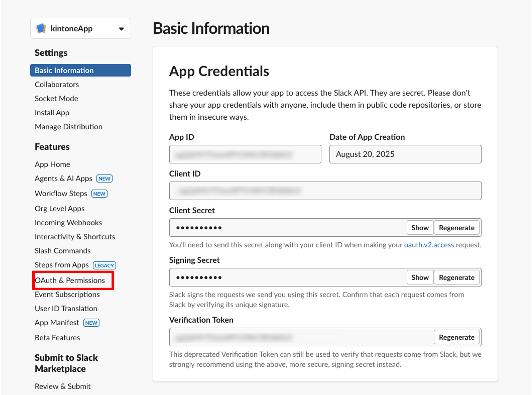Navigate to Incoming Webhooks

[68, 223]
